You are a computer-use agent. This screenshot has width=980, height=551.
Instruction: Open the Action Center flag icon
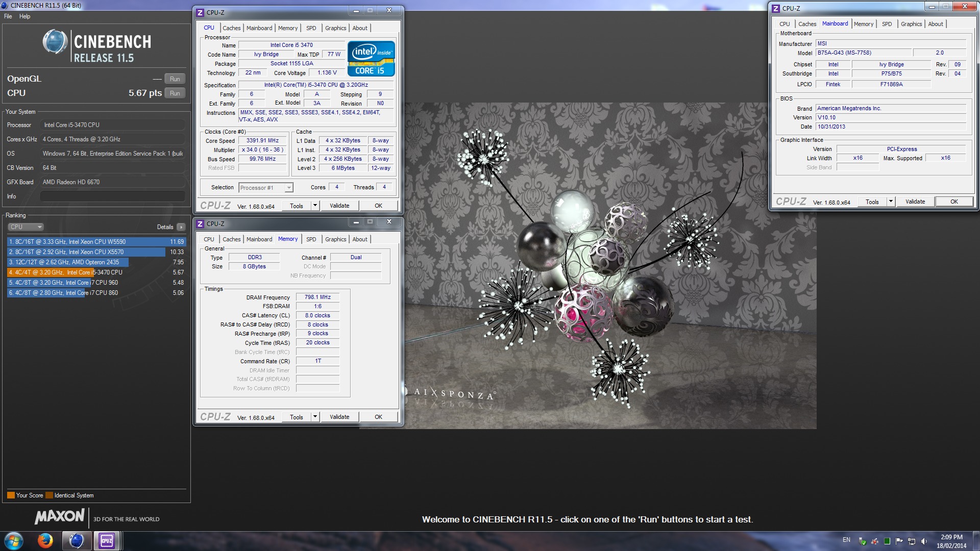coord(899,541)
